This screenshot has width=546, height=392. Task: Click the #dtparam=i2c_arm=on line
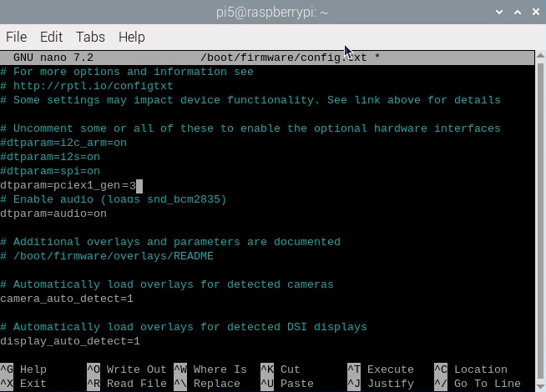(x=63, y=143)
